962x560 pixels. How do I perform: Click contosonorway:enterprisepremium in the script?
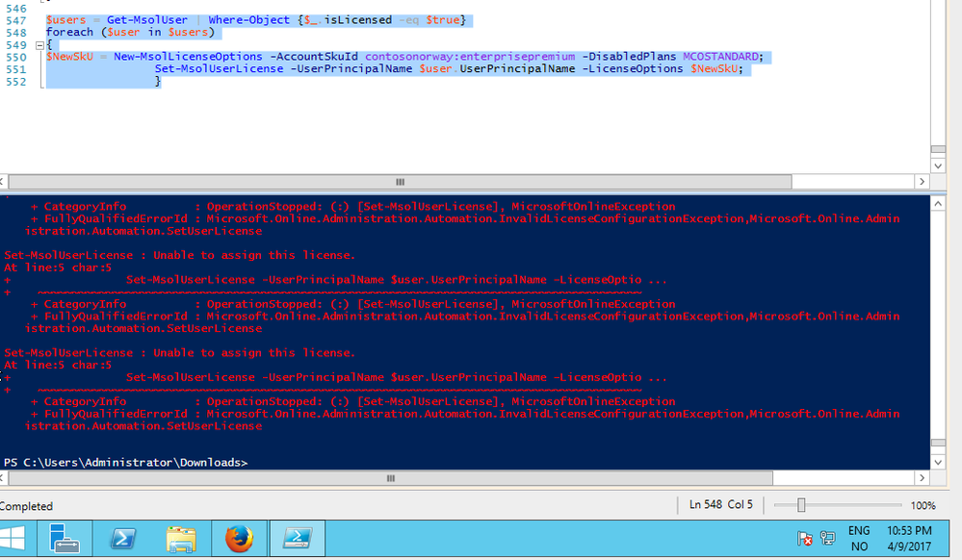[x=470, y=57]
